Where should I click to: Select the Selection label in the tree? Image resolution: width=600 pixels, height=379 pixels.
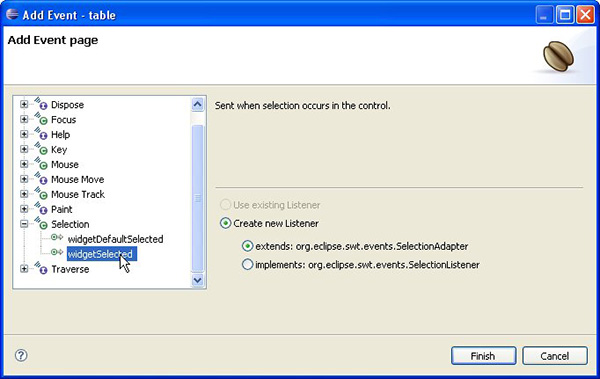coord(70,224)
